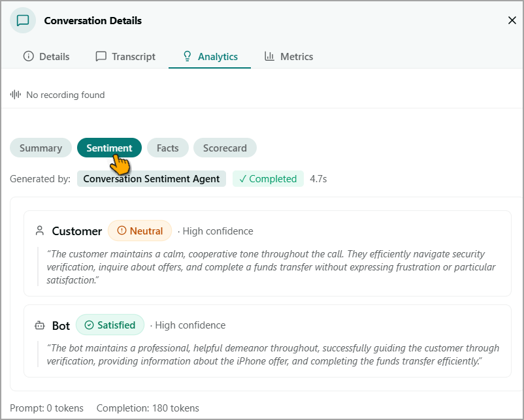Viewport: 524px width, 420px height.
Task: Open the Scorecard view
Action: 225,148
